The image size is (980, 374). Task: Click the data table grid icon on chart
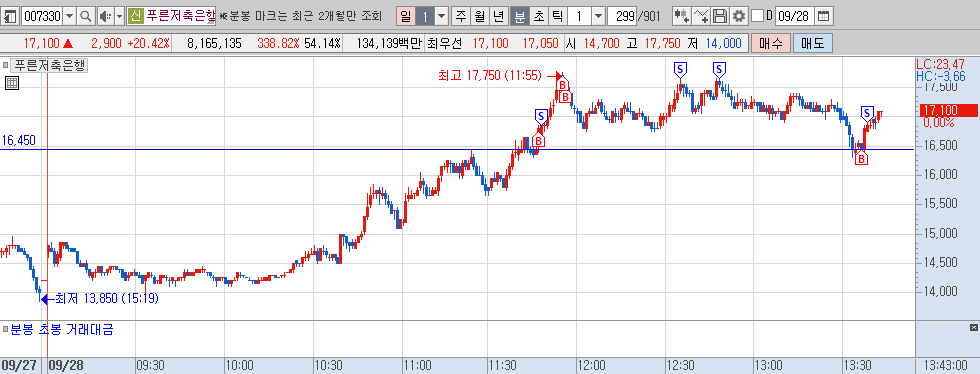pos(12,83)
